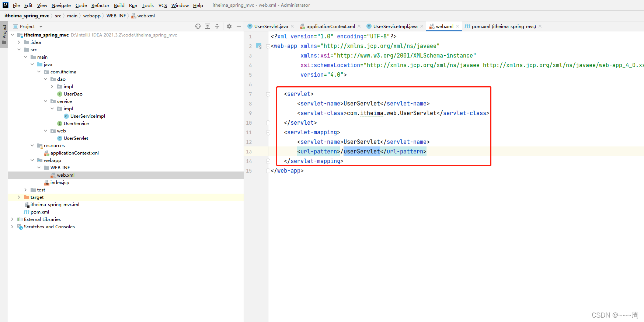The image size is (644, 322).
Task: Switch to the applicationContext.xml tab
Action: tap(331, 26)
